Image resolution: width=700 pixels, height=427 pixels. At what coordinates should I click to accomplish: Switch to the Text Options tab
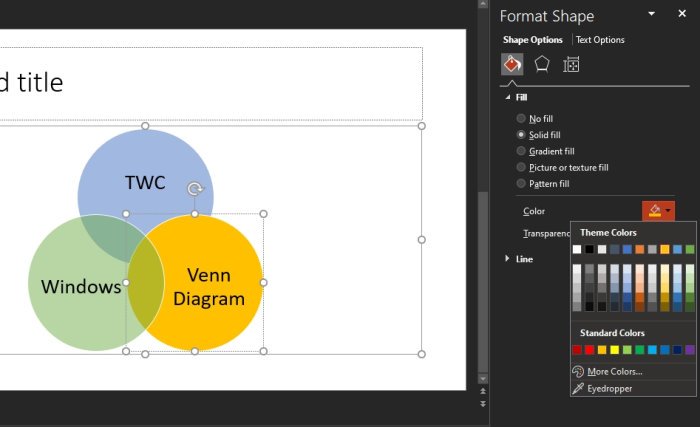pyautogui.click(x=600, y=40)
